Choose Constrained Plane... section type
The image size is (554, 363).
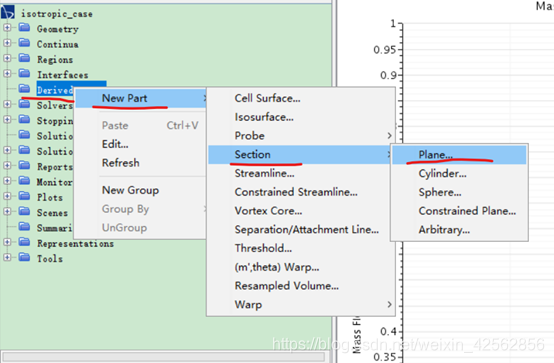coord(459,211)
